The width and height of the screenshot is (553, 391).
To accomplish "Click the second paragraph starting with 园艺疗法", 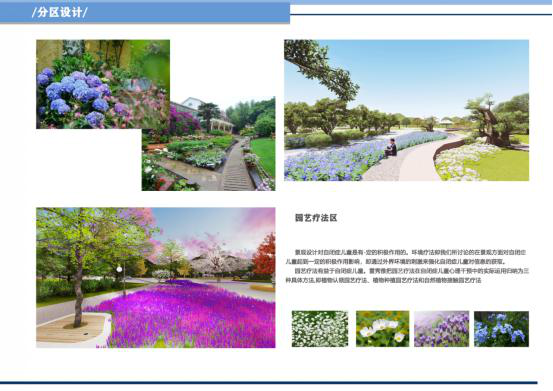I will (x=407, y=275).
